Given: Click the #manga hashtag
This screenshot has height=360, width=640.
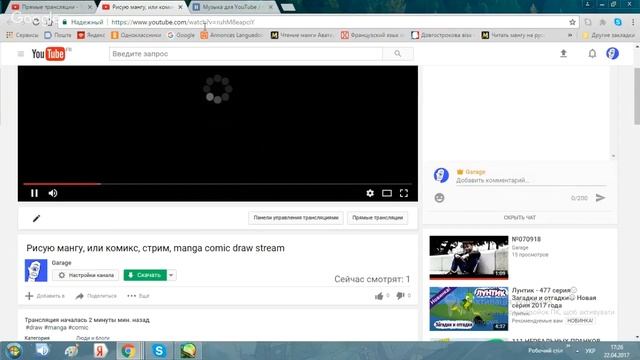Looking at the screenshot, I should point(55,327).
